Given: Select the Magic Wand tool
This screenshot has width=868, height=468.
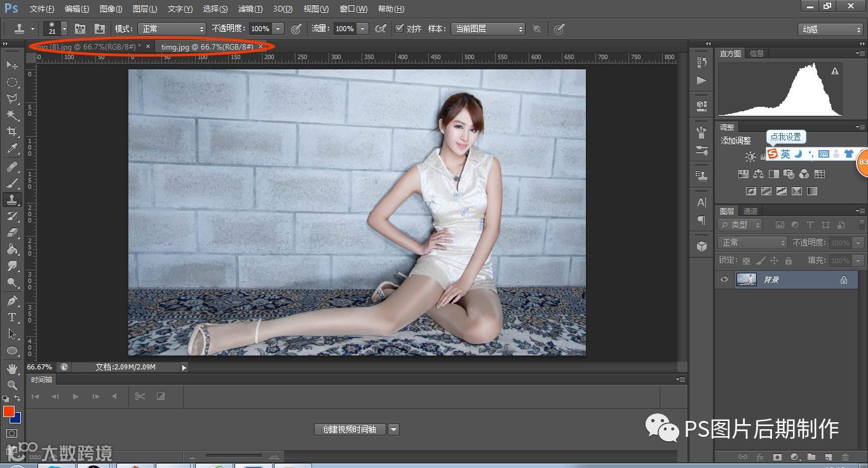Looking at the screenshot, I should click(12, 116).
